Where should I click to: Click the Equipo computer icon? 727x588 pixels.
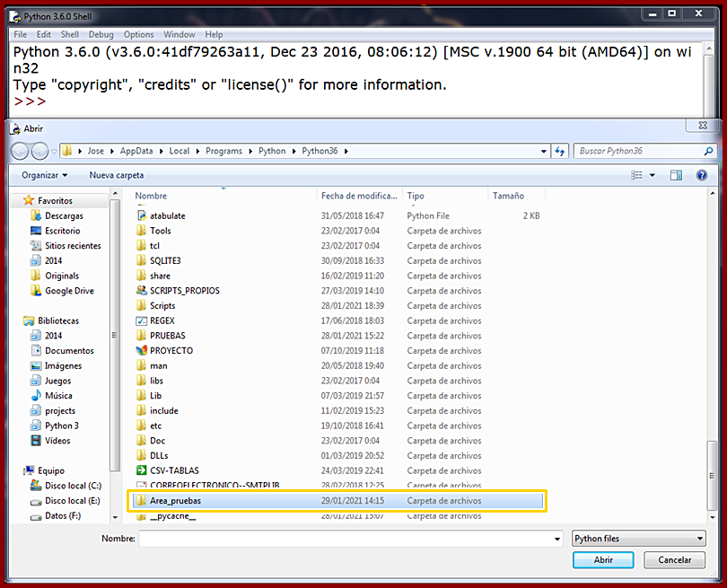(29, 470)
